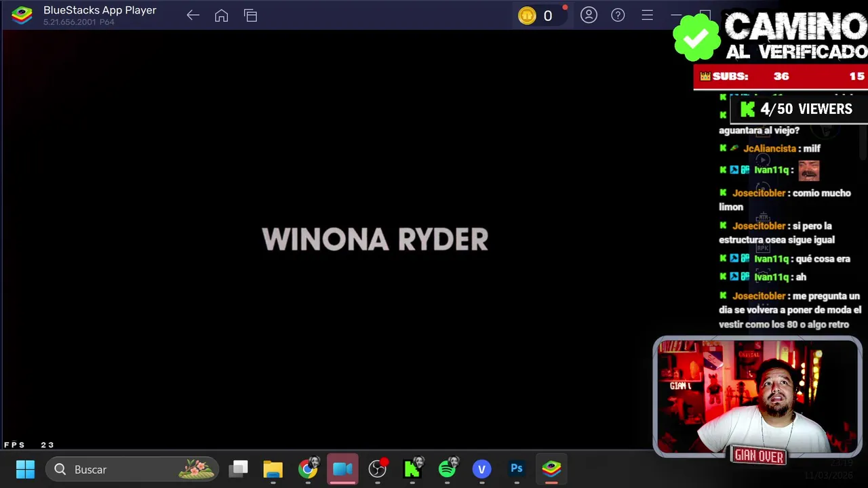
Task: Click the BlueStacks taskbar icon
Action: tap(551, 469)
